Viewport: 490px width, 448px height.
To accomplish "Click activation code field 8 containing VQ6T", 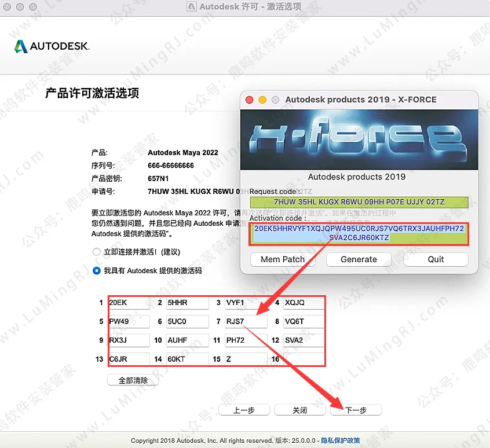I will click(304, 322).
